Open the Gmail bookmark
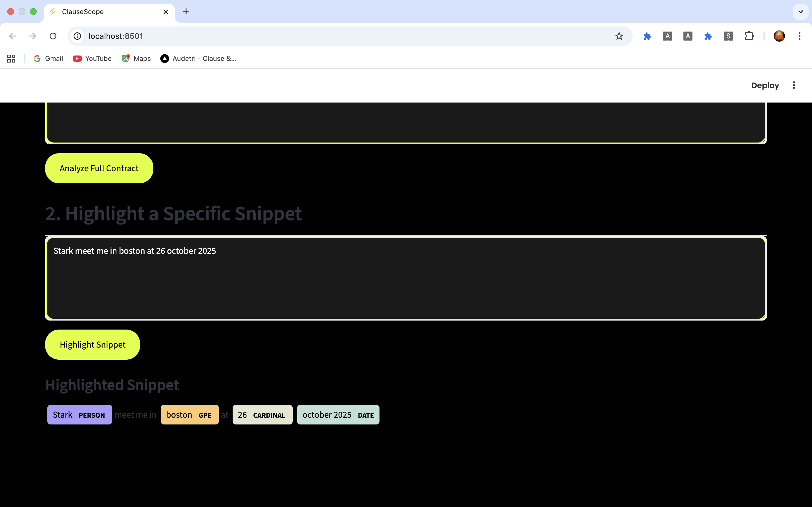This screenshot has width=812, height=507. click(48, 58)
